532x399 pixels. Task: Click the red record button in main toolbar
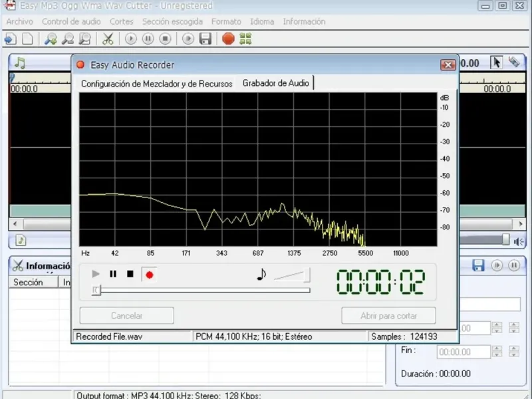pyautogui.click(x=228, y=39)
